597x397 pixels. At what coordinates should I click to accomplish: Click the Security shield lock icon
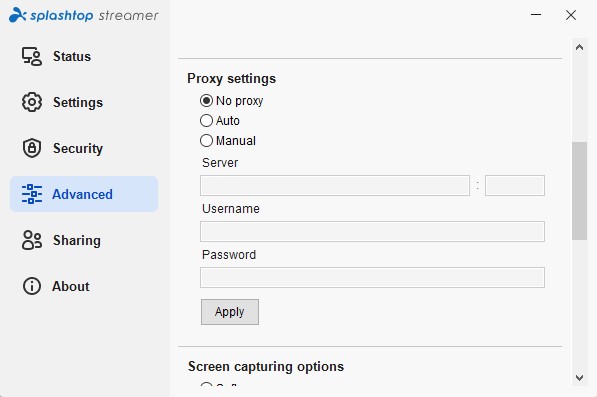click(32, 148)
